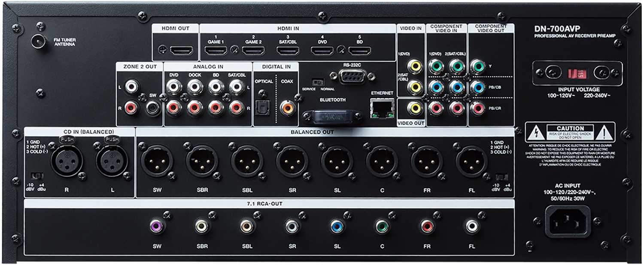Click the SBR RCA-Out jack
This screenshot has height=265, width=644.
(x=202, y=226)
